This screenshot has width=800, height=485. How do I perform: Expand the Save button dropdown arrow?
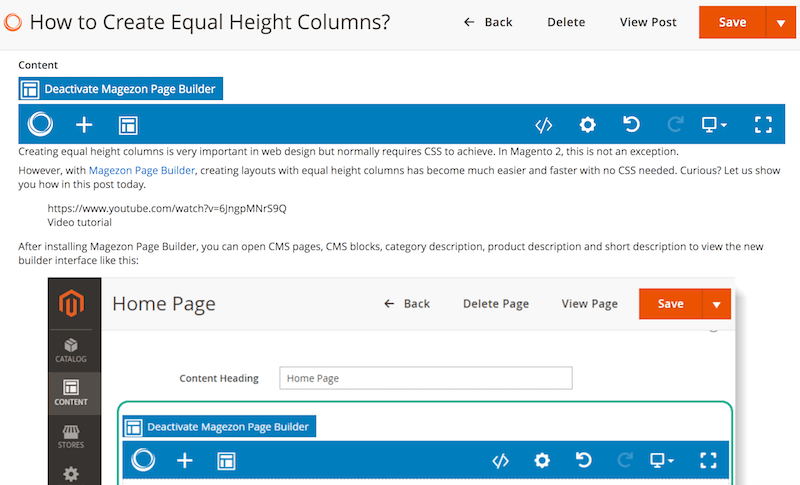[780, 23]
